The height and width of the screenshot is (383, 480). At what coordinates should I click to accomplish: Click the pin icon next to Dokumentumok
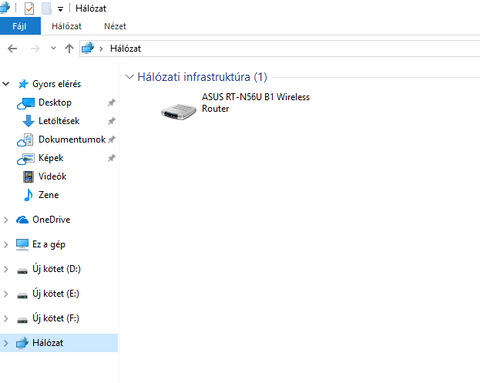112,140
